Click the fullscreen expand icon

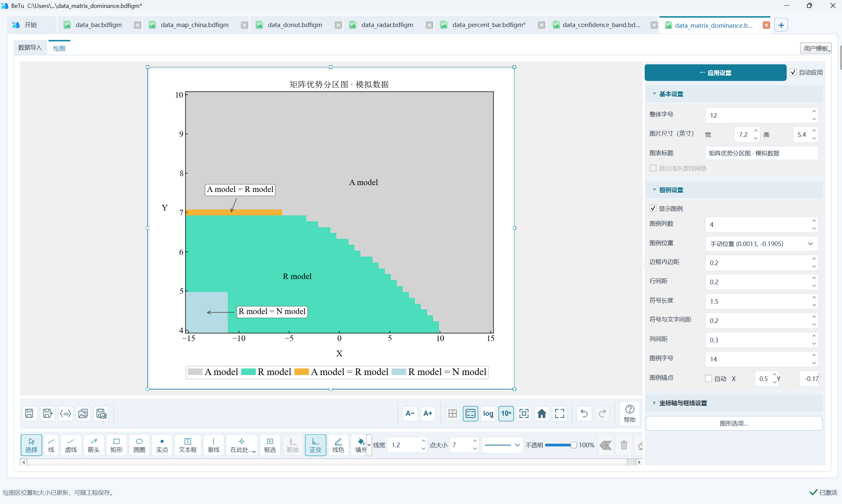point(559,413)
